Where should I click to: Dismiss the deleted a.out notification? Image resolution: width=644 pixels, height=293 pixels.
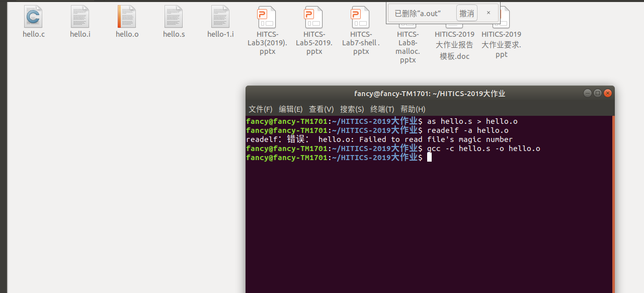click(x=488, y=13)
